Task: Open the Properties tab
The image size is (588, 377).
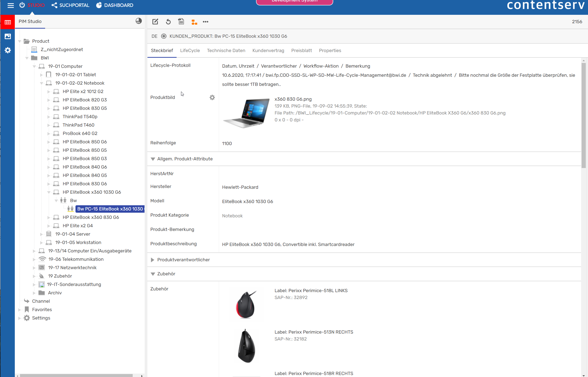Action: pyautogui.click(x=330, y=50)
